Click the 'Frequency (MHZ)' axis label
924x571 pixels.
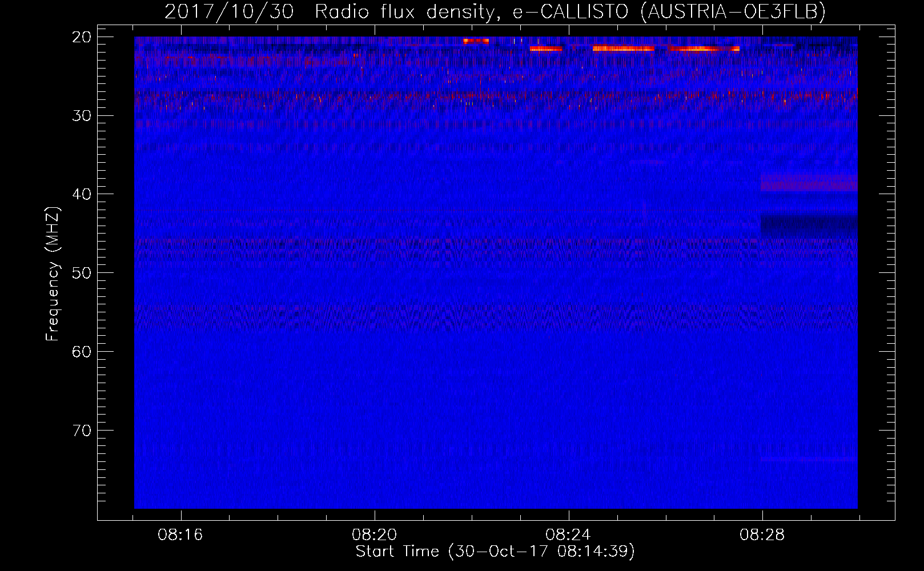(53, 274)
